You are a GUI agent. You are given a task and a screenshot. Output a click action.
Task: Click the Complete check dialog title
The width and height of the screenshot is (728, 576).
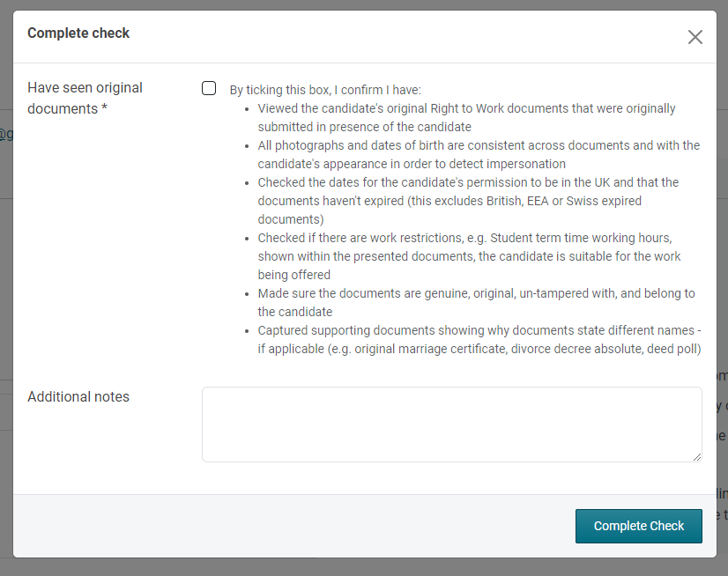[78, 33]
